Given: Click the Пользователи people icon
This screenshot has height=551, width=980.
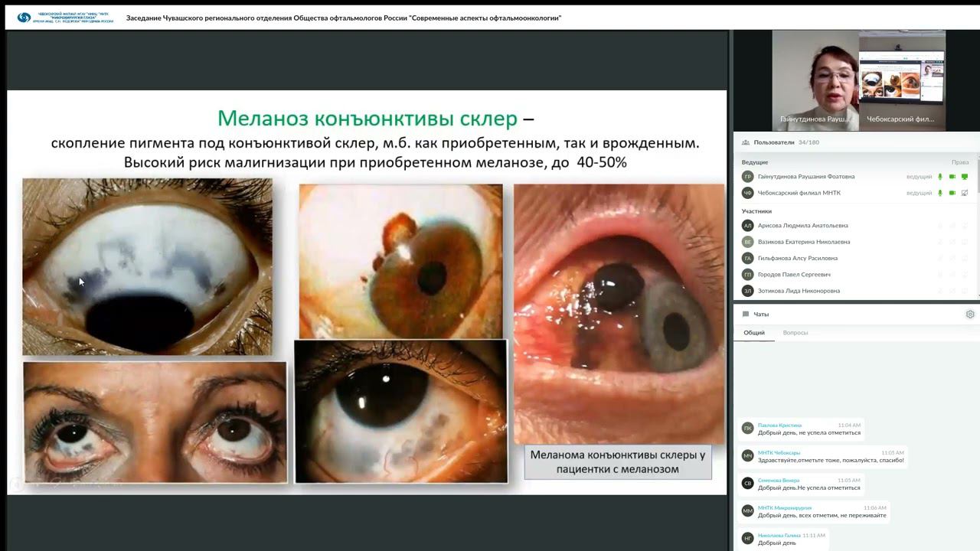Looking at the screenshot, I should click(746, 142).
